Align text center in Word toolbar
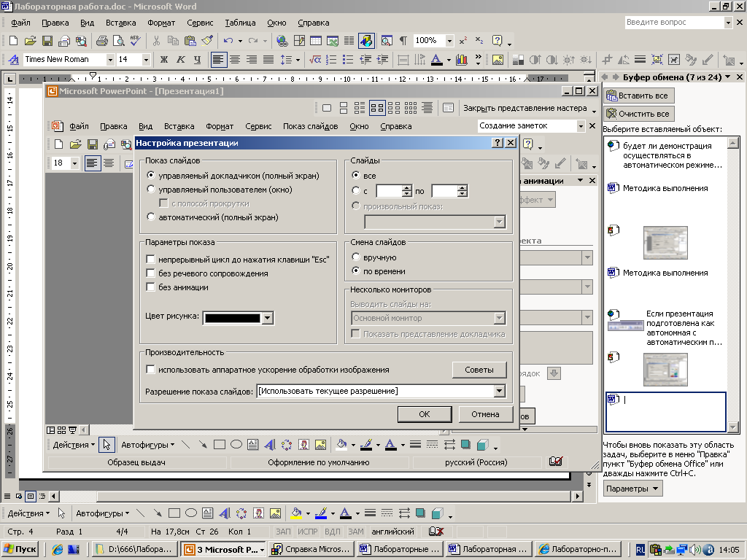 [235, 60]
